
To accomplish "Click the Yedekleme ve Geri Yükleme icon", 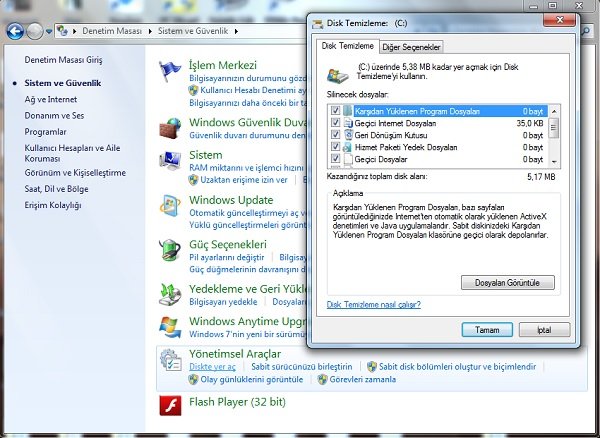I will [170, 295].
